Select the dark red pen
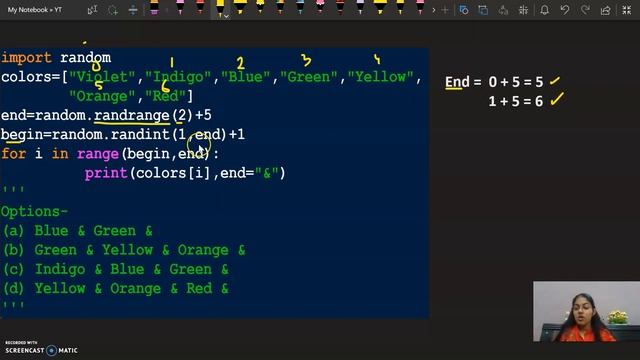This screenshot has width=640, height=360. click(340, 7)
